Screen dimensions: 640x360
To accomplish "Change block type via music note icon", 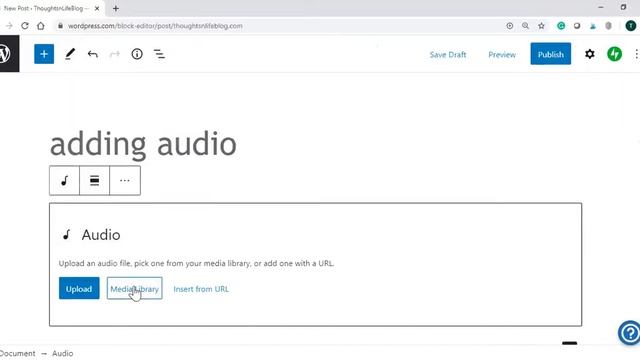I will 64,180.
